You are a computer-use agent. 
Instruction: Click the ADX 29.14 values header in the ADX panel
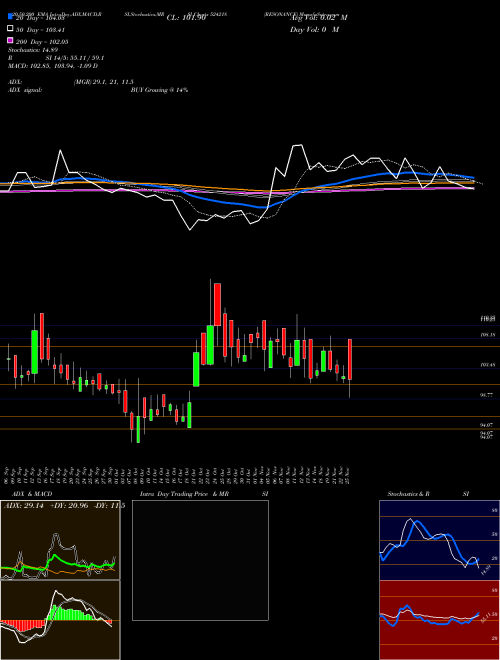tap(64, 505)
